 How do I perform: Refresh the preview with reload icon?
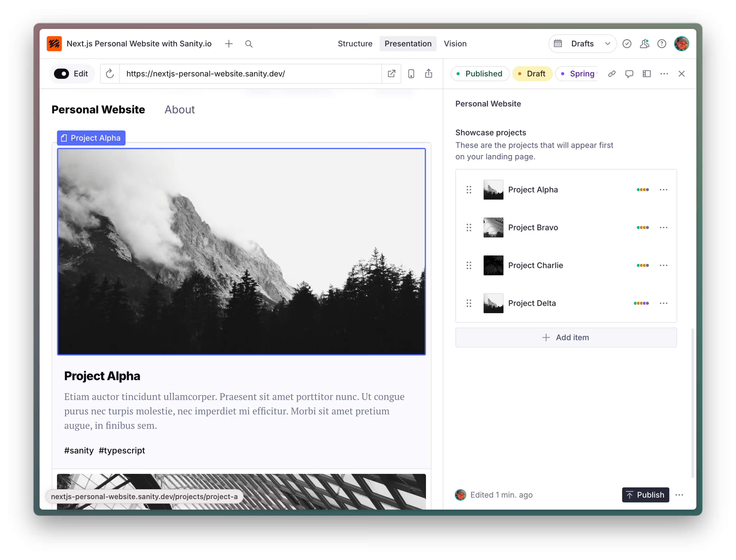click(x=110, y=74)
